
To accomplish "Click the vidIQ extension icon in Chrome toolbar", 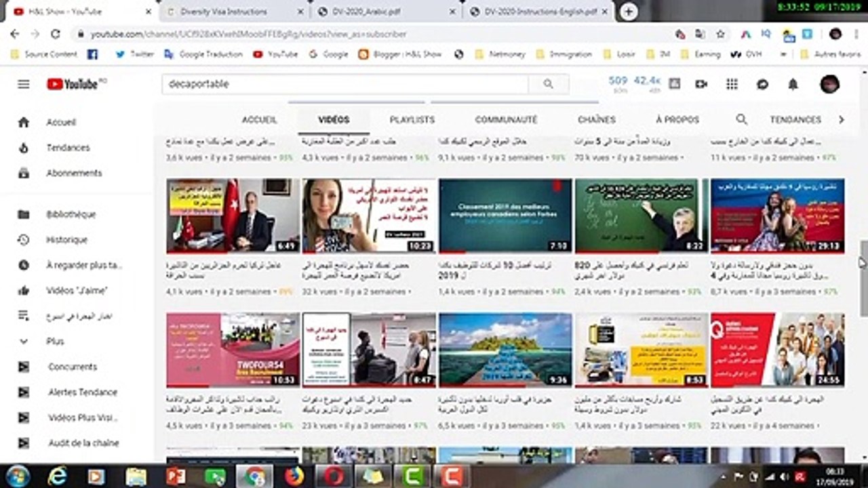I will tap(766, 34).
